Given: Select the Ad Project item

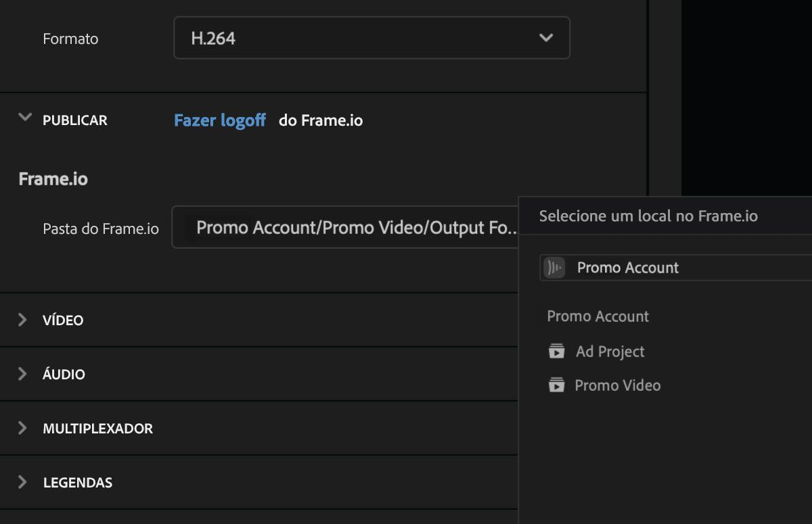Looking at the screenshot, I should point(610,352).
